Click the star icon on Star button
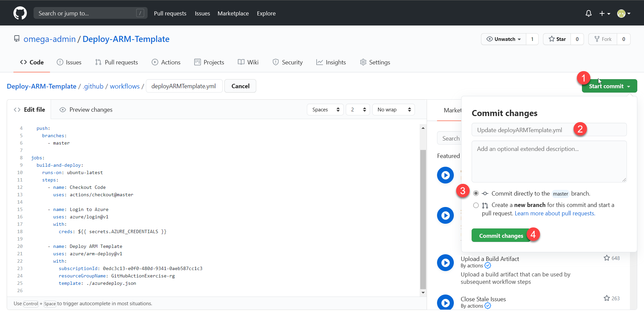This screenshot has height=316, width=644. 551,39
